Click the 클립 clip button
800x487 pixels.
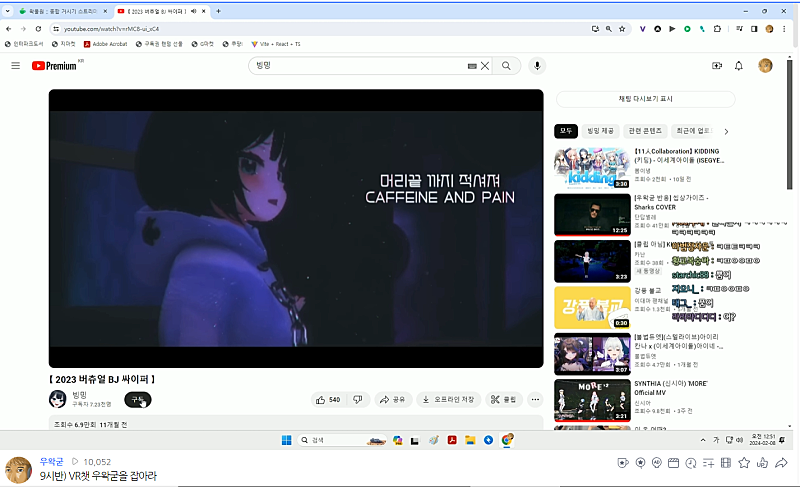click(503, 400)
